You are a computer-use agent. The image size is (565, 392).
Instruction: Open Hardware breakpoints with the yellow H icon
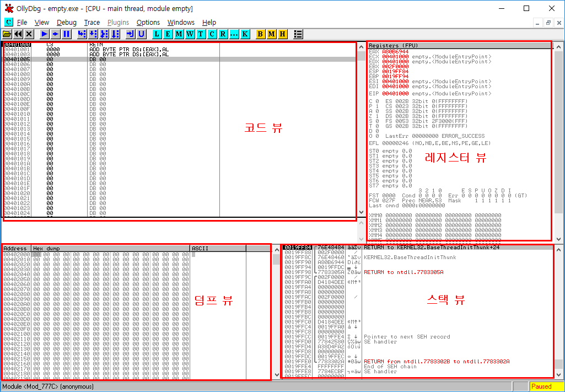pos(282,34)
